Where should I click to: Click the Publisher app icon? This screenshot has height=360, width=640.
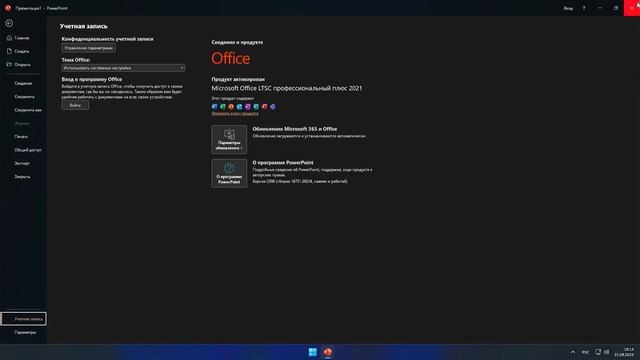(256, 107)
